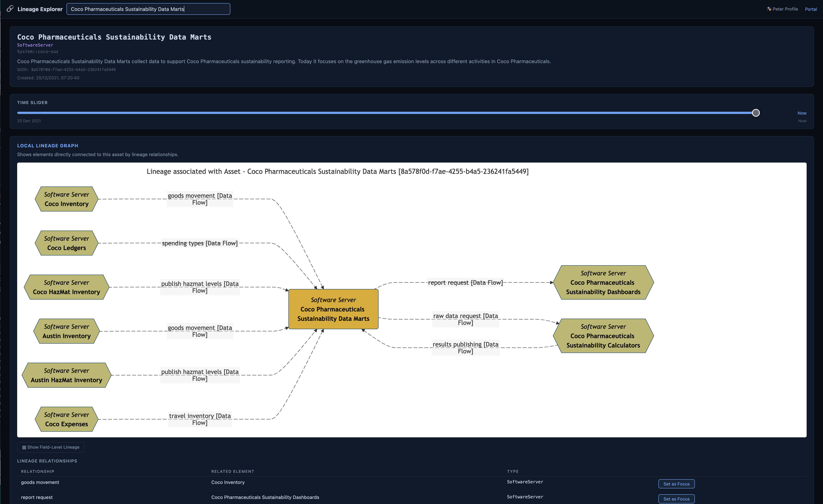Image resolution: width=823 pixels, height=504 pixels.
Task: Select the Coco HazMat Inventory node
Action: pos(67,287)
